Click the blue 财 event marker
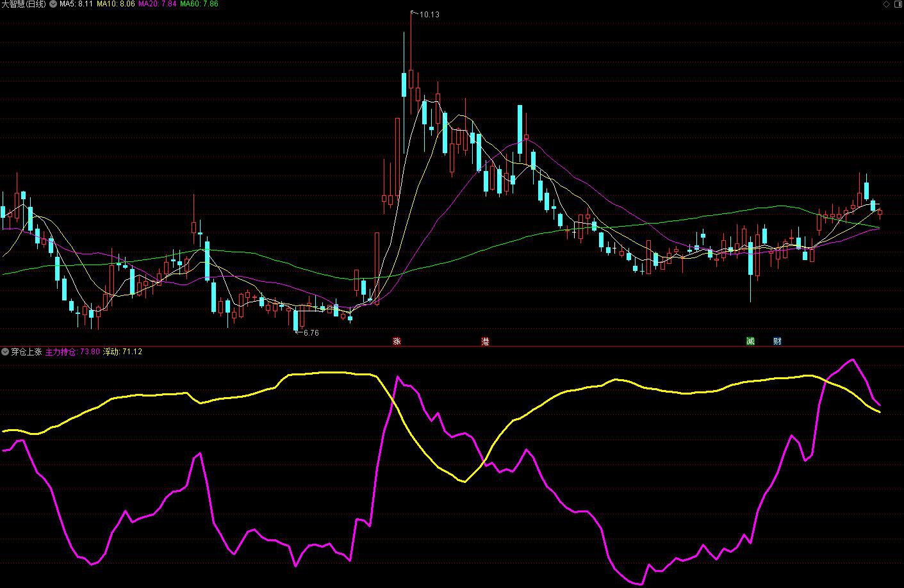The width and height of the screenshot is (904, 588). (x=777, y=341)
